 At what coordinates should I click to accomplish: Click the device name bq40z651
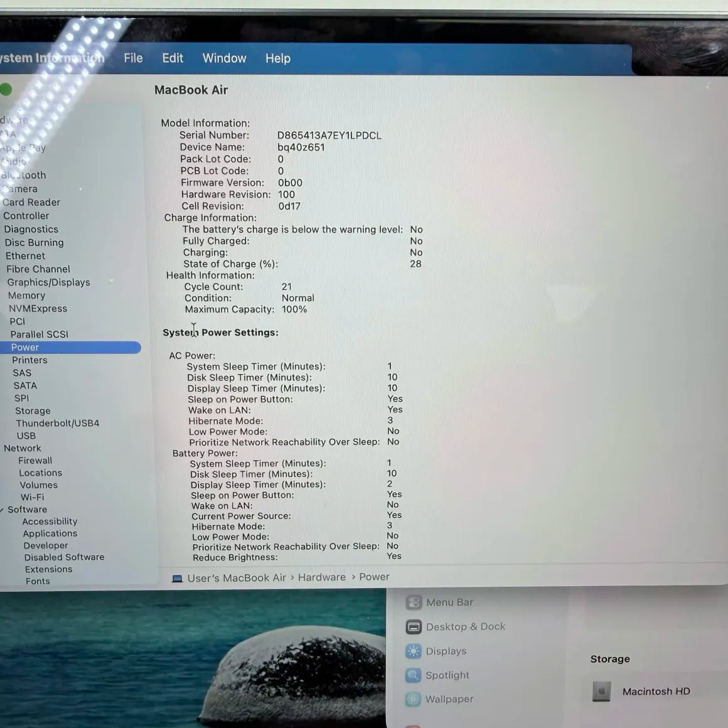click(301, 147)
